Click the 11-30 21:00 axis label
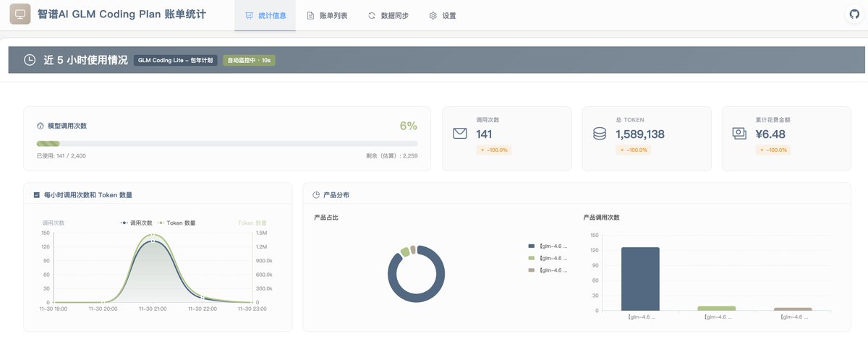Viewport: 868px width, 344px height. click(153, 309)
